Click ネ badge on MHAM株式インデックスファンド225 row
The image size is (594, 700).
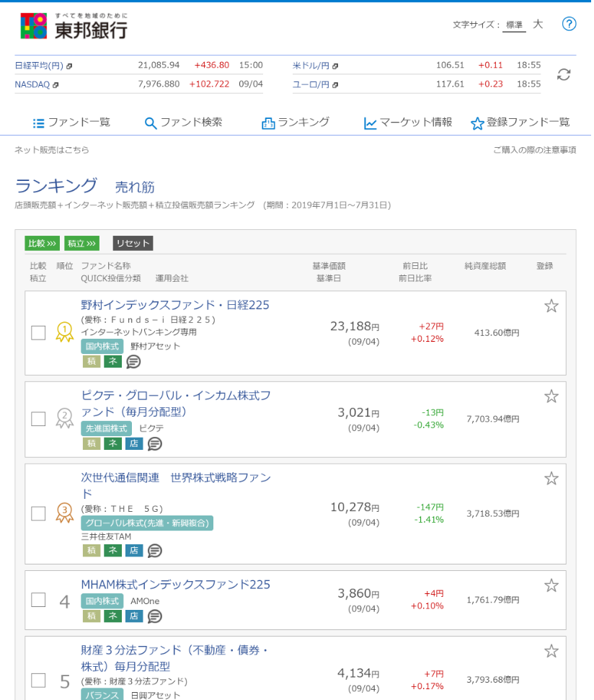[x=113, y=616]
